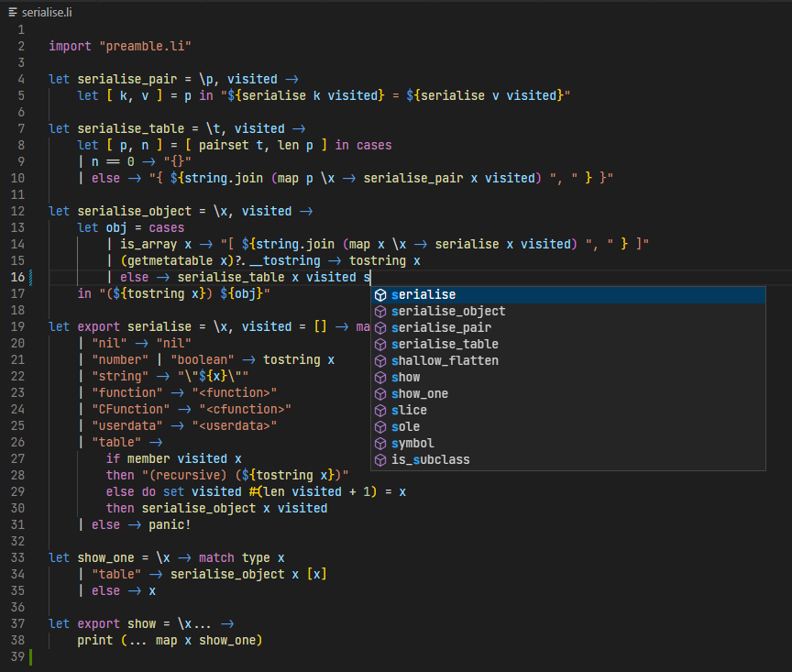The width and height of the screenshot is (792, 672).
Task: Click the cube icon beside 'show' suggestion
Action: (380, 378)
